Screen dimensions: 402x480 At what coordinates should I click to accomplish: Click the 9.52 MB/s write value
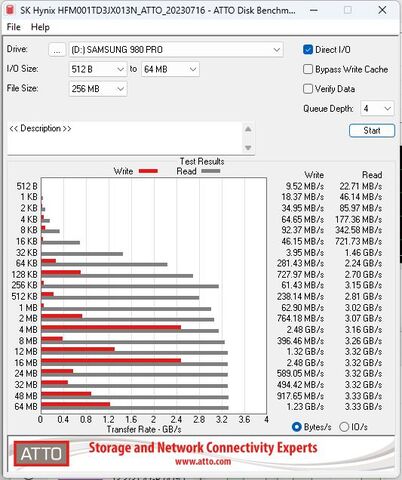point(305,186)
